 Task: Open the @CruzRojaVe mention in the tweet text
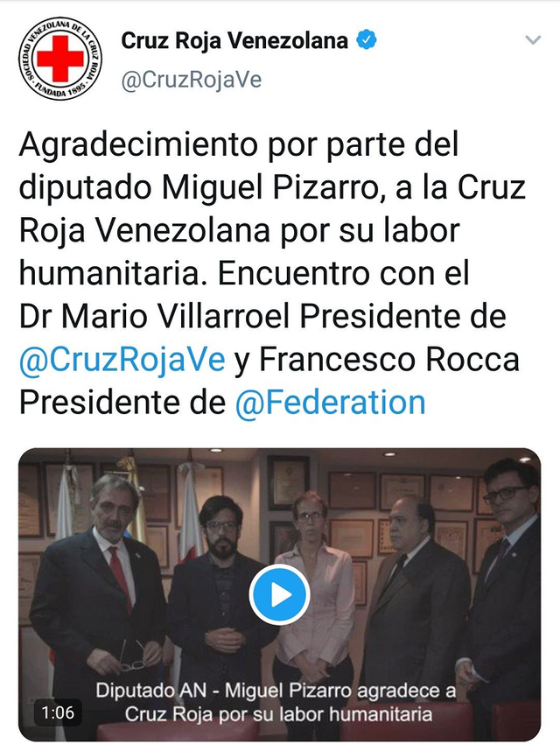122,359
